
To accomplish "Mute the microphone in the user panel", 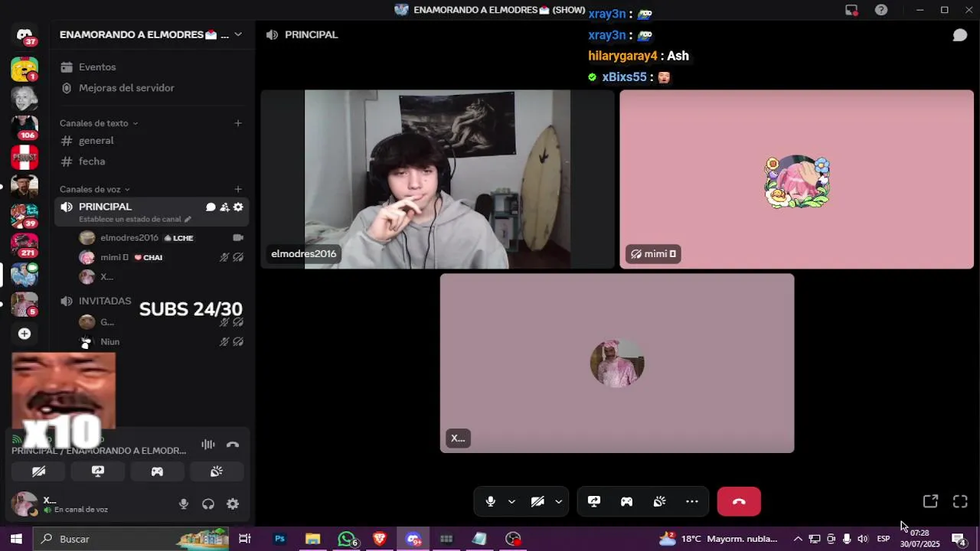I will tap(184, 504).
